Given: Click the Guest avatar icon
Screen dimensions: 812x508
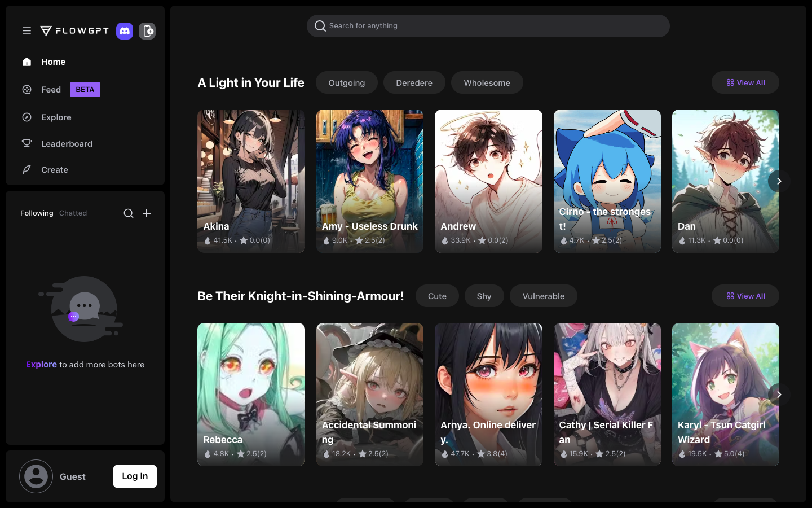Looking at the screenshot, I should coord(36,476).
